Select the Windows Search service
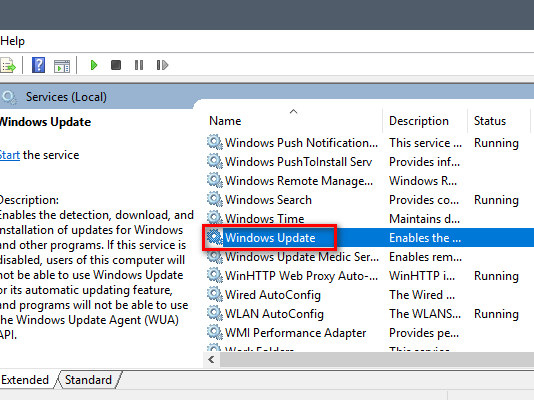 coord(369,200)
